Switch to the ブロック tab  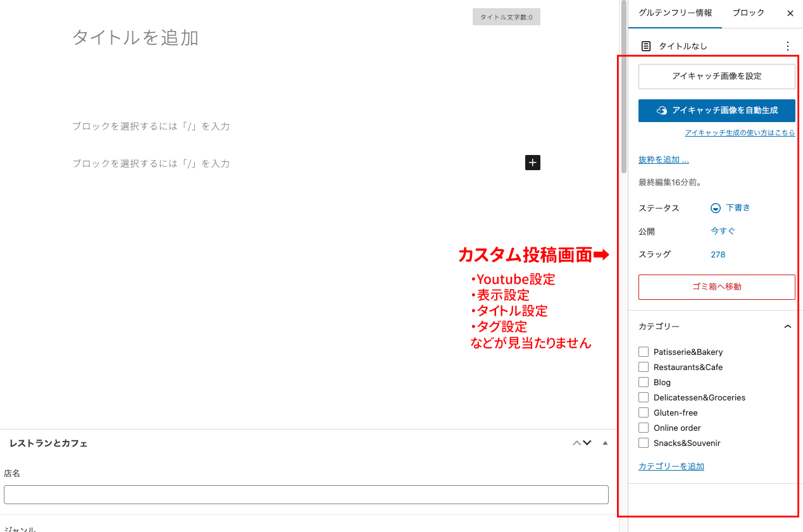748,13
